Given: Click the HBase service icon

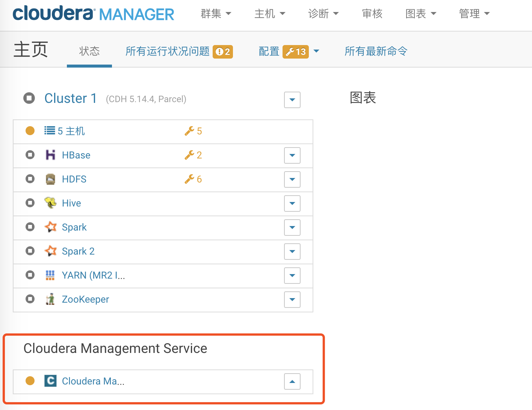Looking at the screenshot, I should click(x=50, y=155).
